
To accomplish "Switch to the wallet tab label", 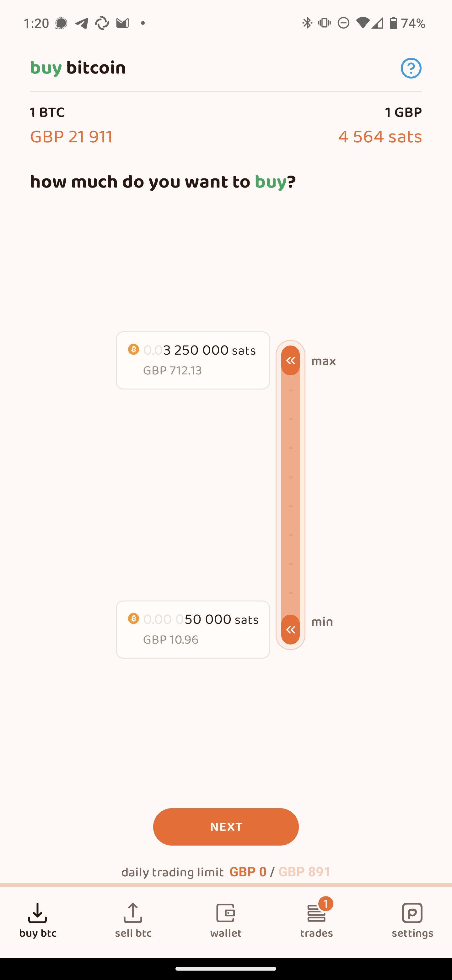I will (x=226, y=933).
